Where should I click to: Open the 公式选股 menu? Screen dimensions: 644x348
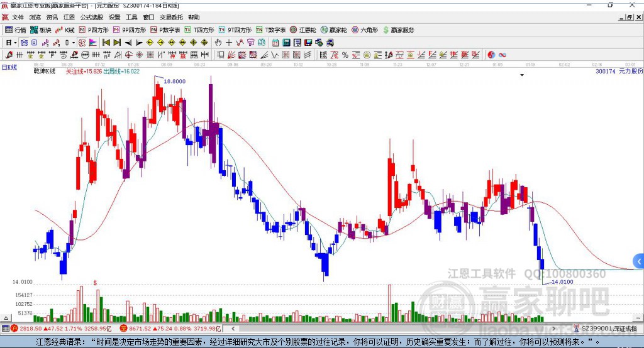pyautogui.click(x=92, y=17)
